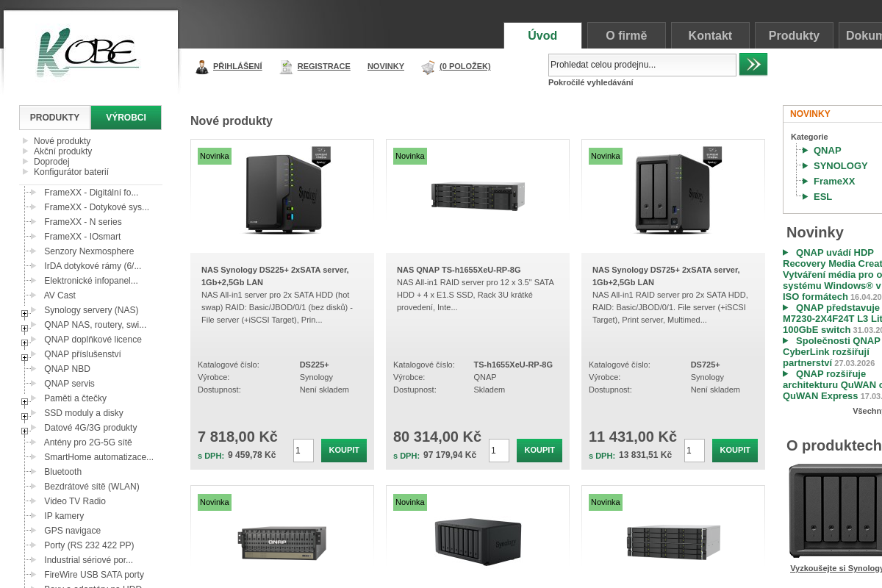
Task: Select Senzory Nexmosphere category
Action: click(89, 251)
